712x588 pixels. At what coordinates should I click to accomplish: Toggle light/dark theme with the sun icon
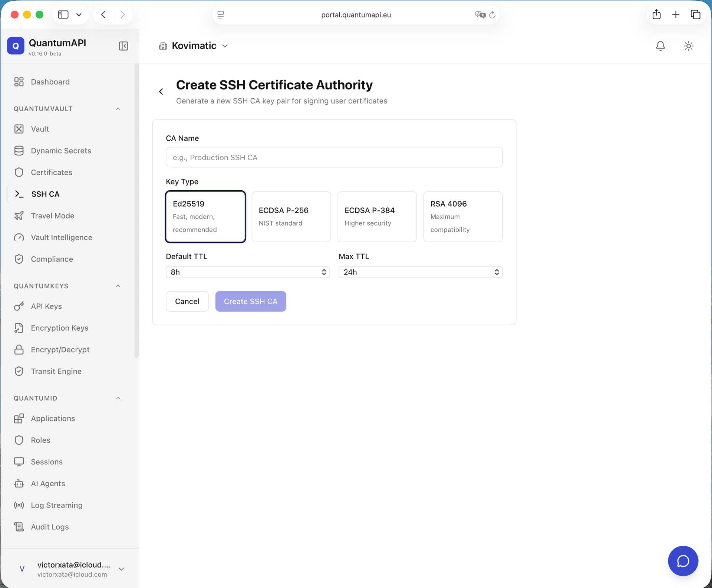point(688,46)
